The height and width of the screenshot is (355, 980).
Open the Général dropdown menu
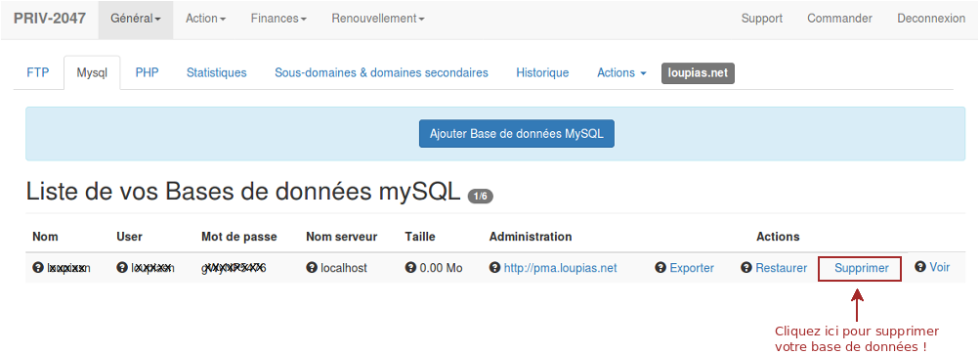click(136, 19)
